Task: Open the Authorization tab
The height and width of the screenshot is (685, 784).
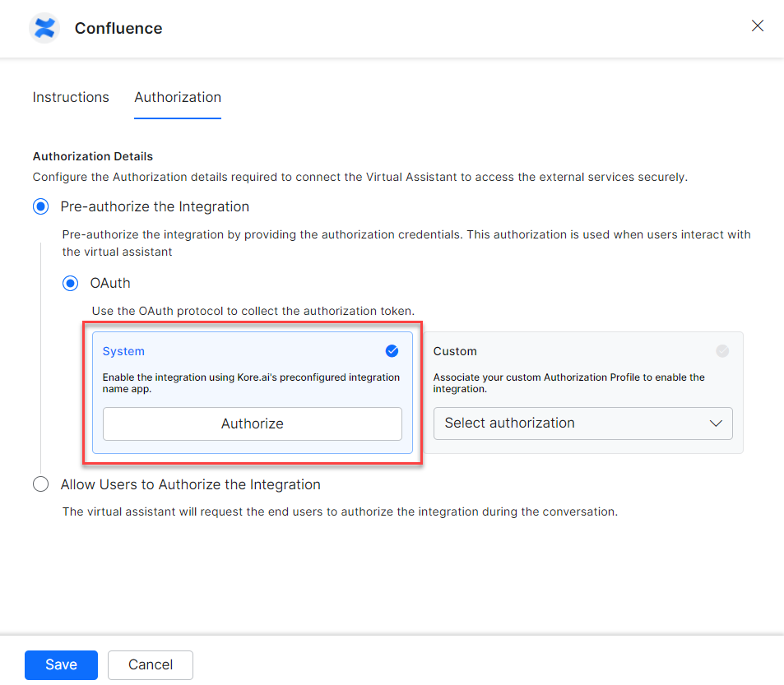Action: click(178, 97)
